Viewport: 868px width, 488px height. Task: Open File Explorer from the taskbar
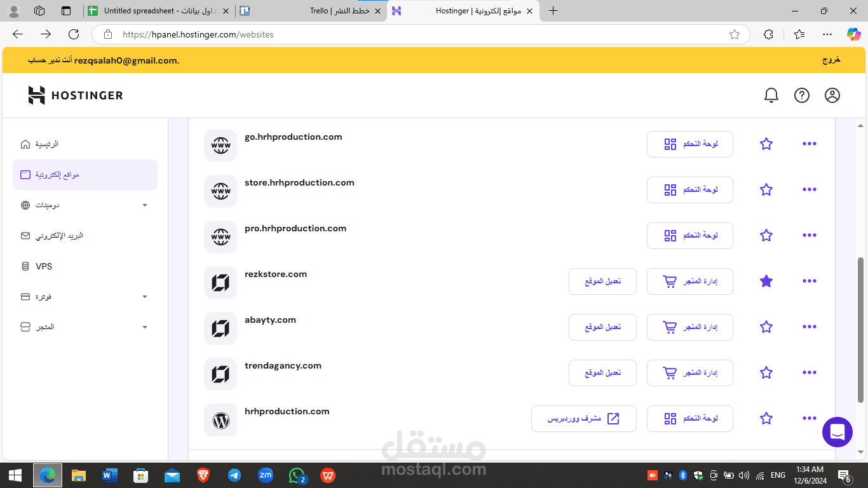[x=79, y=475]
